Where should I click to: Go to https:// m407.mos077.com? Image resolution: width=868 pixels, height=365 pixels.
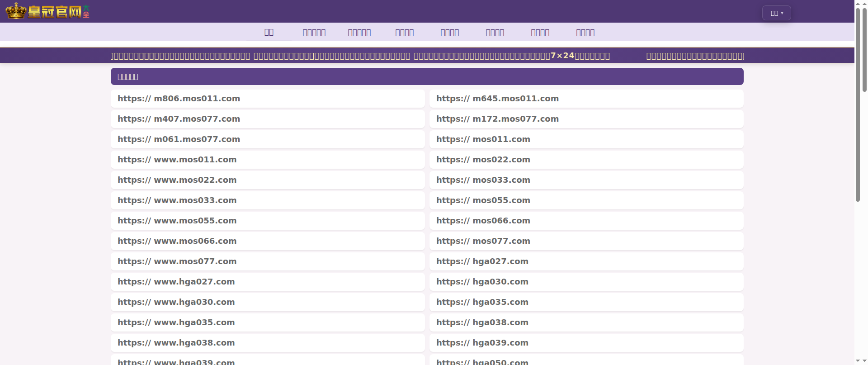(268, 119)
